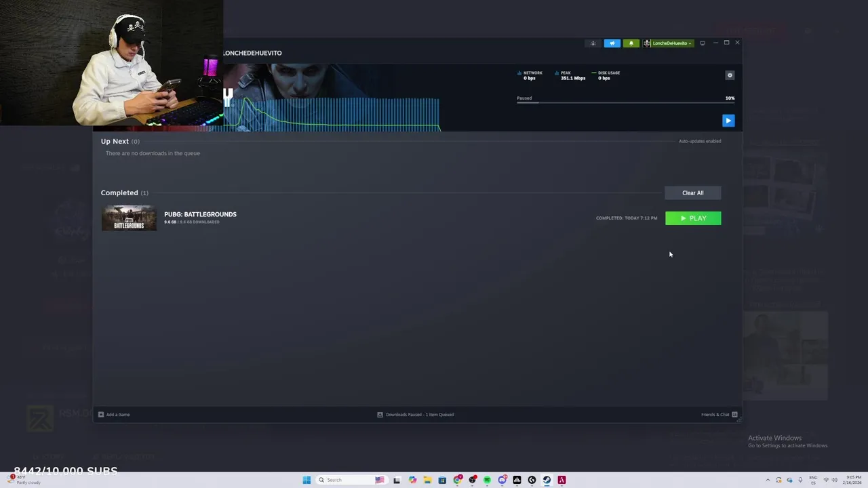Open downloads settings gear icon
Viewport: 868px width, 488px height.
[x=730, y=75]
